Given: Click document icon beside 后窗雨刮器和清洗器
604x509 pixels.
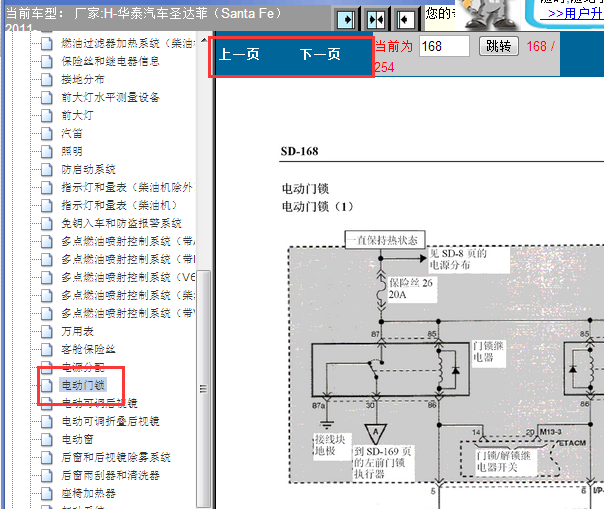Looking at the screenshot, I should click(47, 475).
